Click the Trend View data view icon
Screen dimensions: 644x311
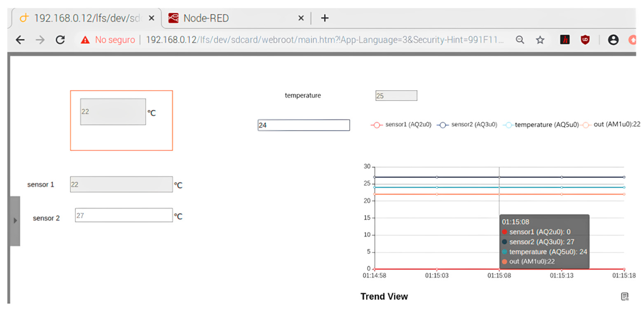click(x=624, y=297)
